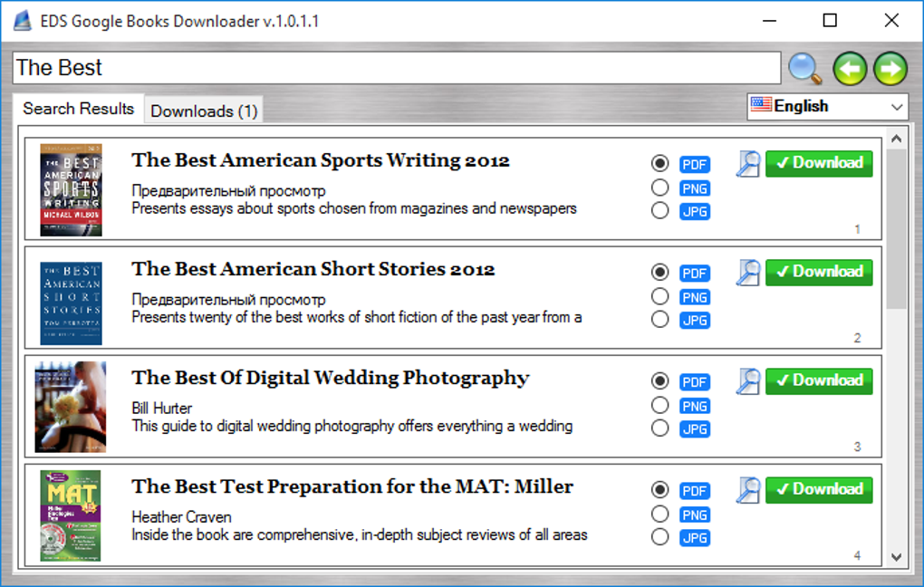
Task: Select JPG radio for Digital Wedding Photography
Action: coord(660,428)
